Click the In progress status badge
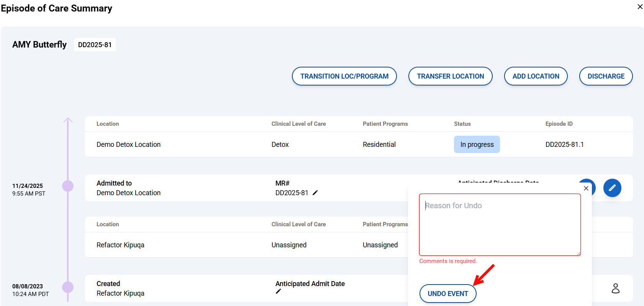 coord(477,145)
